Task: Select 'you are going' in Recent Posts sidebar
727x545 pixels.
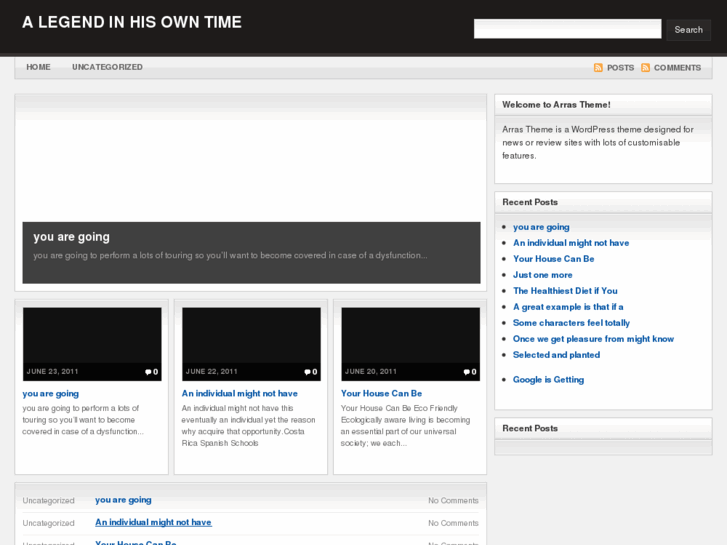Action: [x=541, y=227]
